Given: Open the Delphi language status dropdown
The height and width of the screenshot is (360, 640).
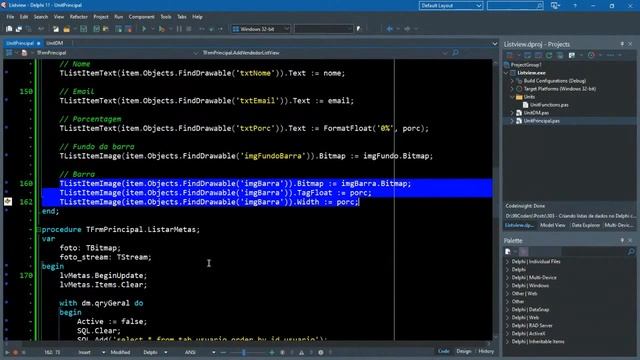Looking at the screenshot, I should pyautogui.click(x=165, y=352).
